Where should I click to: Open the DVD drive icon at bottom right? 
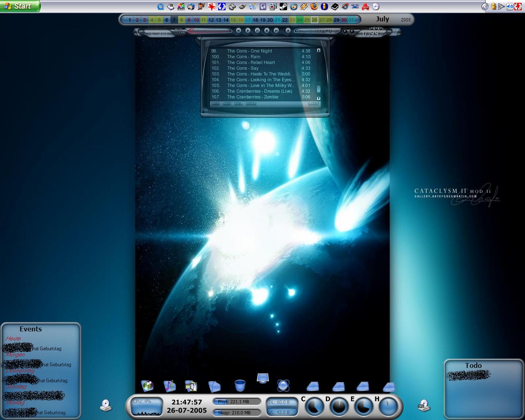(x=424, y=405)
